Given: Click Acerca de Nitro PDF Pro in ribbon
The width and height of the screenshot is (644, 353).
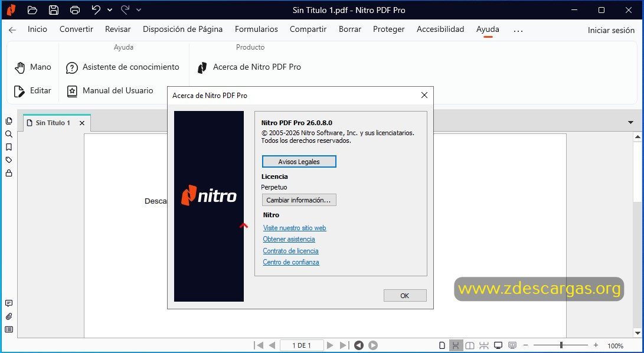Looking at the screenshot, I should point(249,67).
